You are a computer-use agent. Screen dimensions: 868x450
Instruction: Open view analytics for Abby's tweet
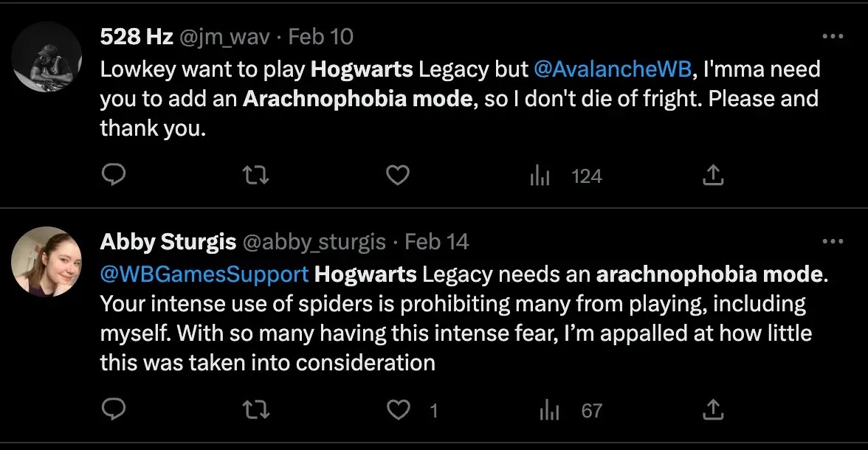tap(550, 409)
